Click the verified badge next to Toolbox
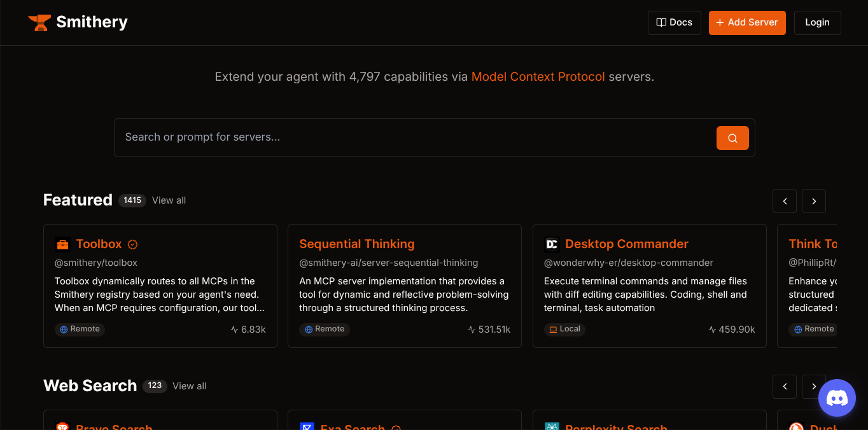The image size is (868, 430). (x=132, y=244)
